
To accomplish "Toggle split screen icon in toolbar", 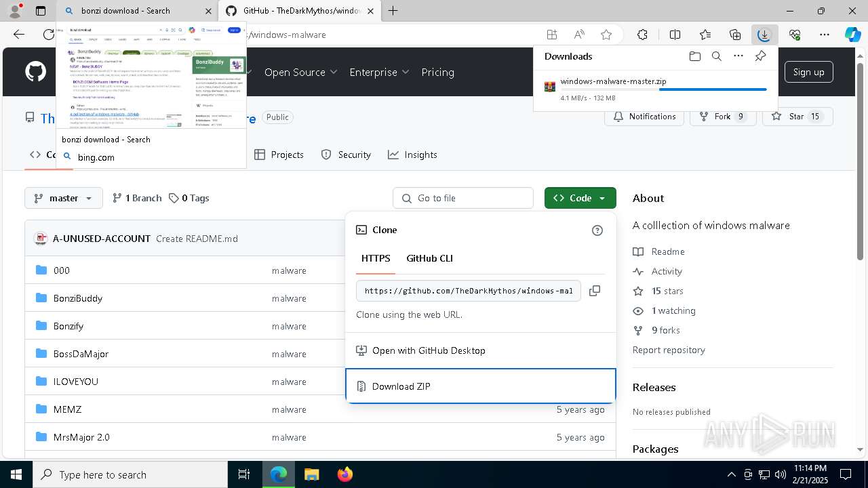I will click(x=675, y=35).
